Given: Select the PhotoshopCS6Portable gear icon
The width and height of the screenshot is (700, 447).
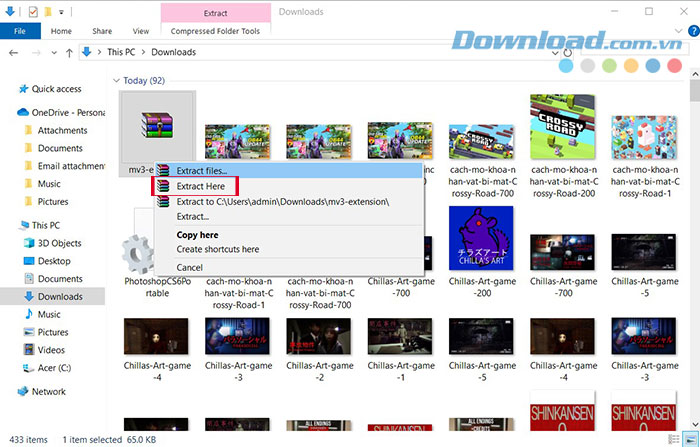Looking at the screenshot, I should (140, 254).
